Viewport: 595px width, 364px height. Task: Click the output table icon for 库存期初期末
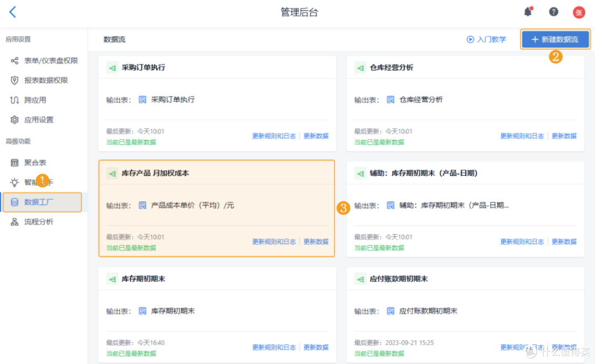pyautogui.click(x=142, y=311)
